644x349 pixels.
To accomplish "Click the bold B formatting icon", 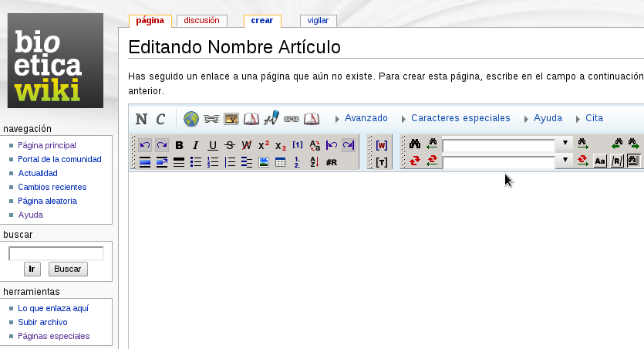I will pyautogui.click(x=179, y=145).
